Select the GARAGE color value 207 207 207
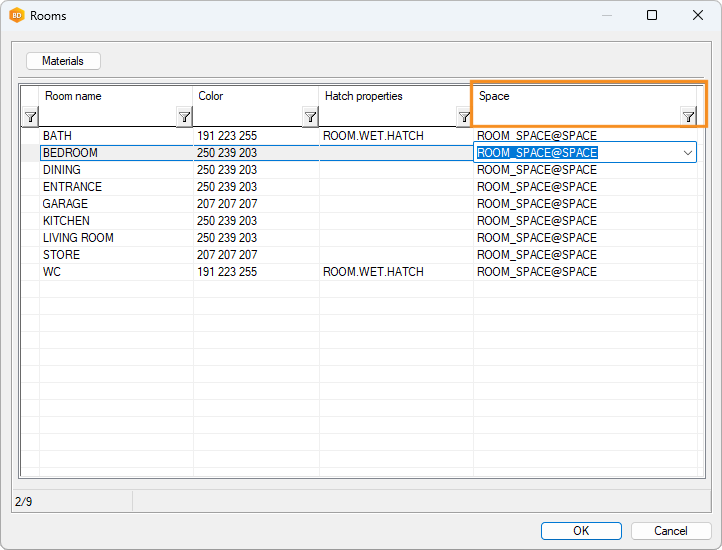Image resolution: width=722 pixels, height=550 pixels. [227, 204]
